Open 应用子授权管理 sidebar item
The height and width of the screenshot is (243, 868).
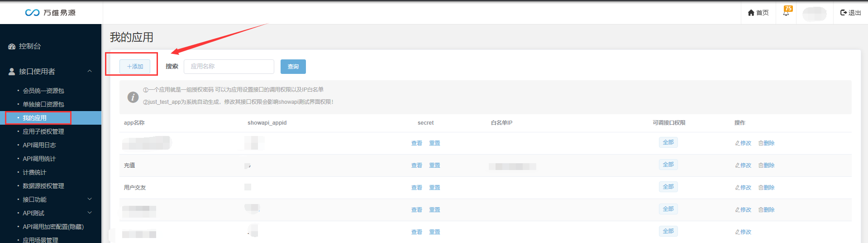43,131
